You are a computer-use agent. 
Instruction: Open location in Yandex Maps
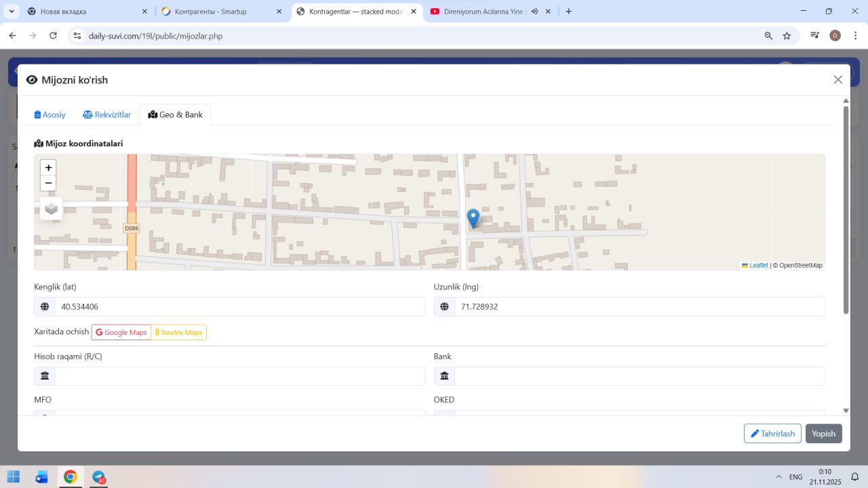[x=179, y=332]
